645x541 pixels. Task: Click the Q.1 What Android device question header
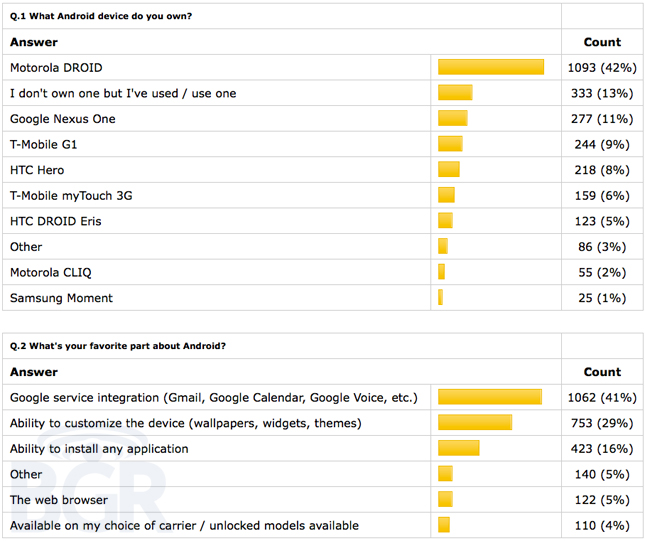tap(101, 16)
